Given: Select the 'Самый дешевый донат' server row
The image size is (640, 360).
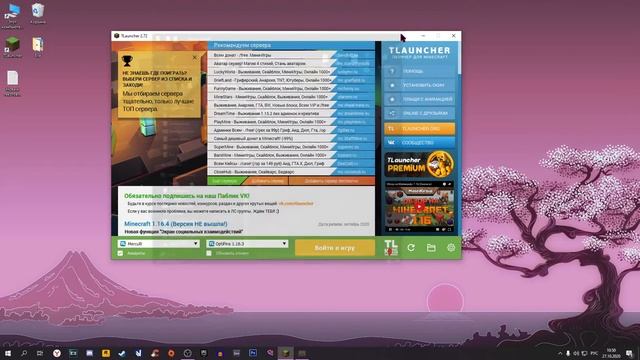Looking at the screenshot, I should [291, 138].
